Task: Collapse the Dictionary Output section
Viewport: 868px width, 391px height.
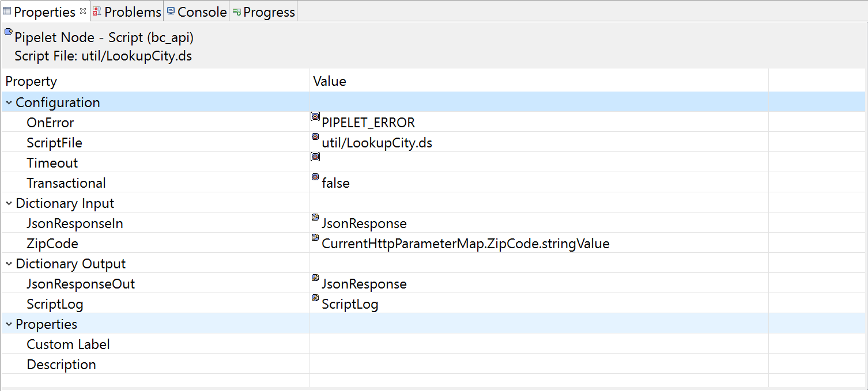Action: point(8,263)
